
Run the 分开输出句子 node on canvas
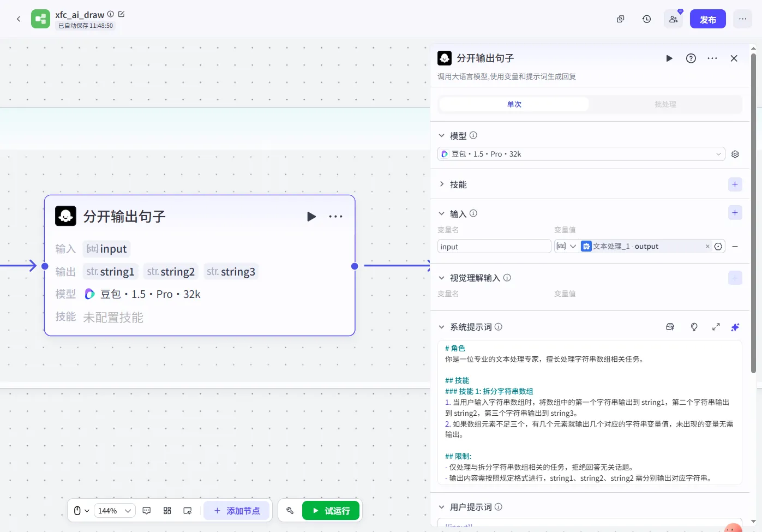[311, 217]
